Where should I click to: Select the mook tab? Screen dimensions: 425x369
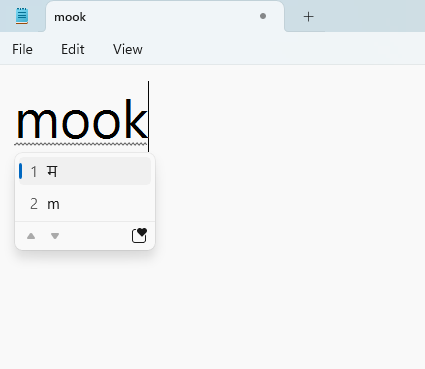pos(165,17)
